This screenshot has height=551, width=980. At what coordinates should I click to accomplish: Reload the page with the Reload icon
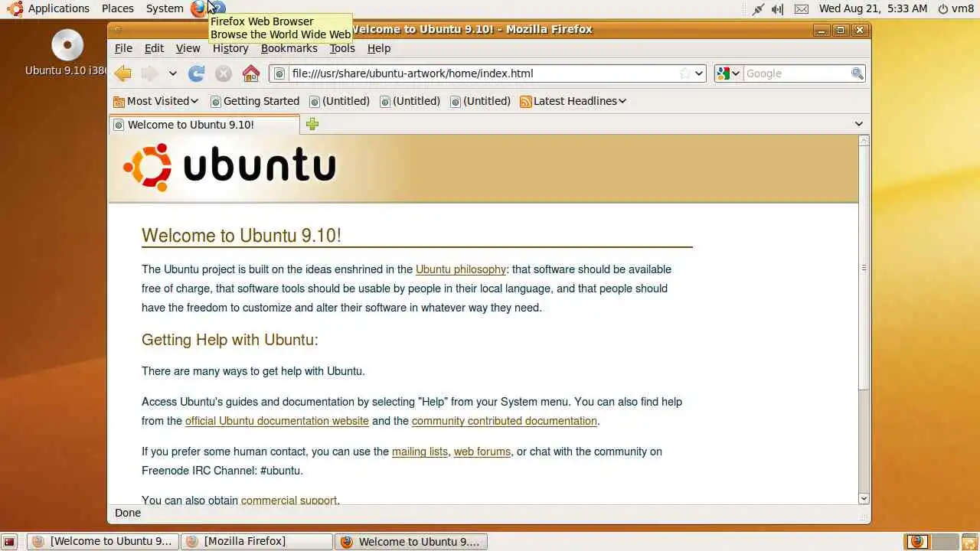197,73
